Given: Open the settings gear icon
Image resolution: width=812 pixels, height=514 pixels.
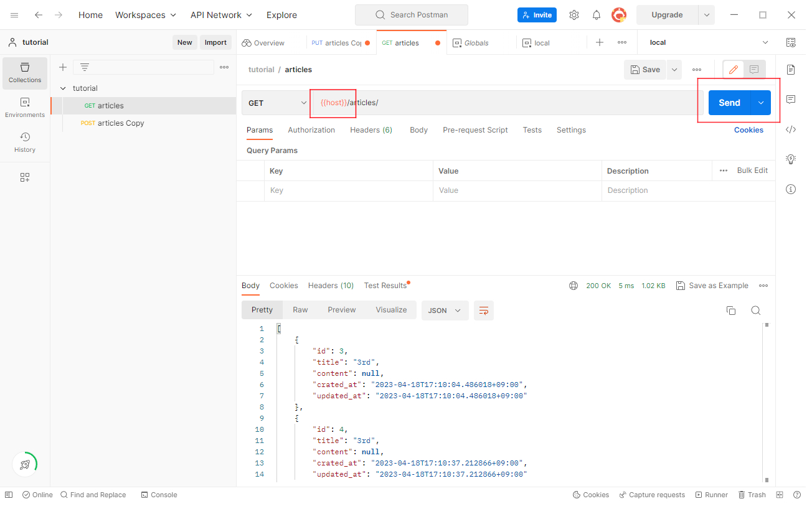Looking at the screenshot, I should click(x=574, y=15).
